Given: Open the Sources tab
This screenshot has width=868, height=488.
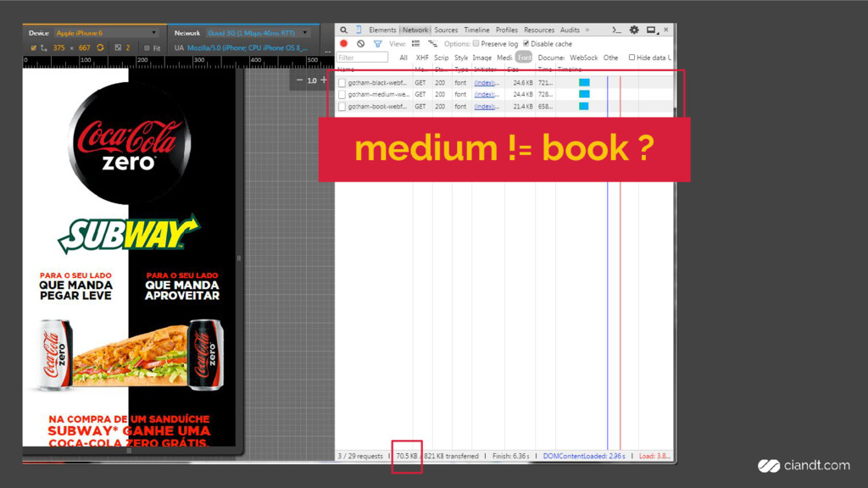Looking at the screenshot, I should coord(446,30).
